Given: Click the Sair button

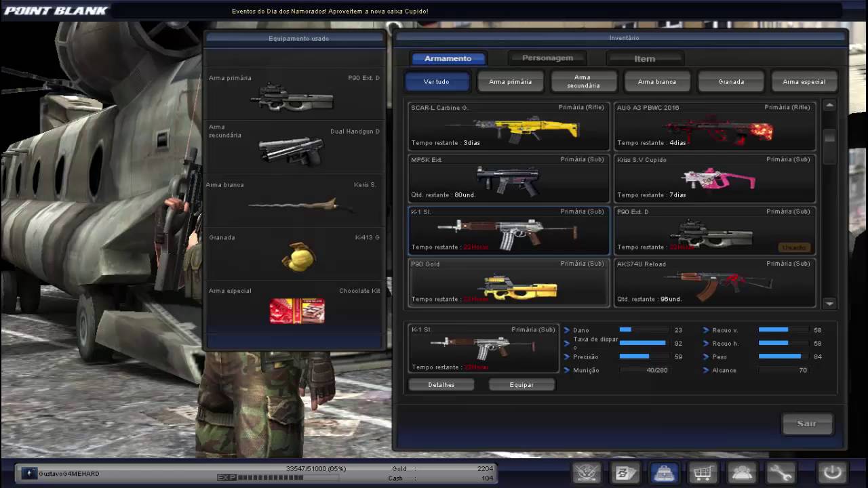Looking at the screenshot, I should click(806, 423).
